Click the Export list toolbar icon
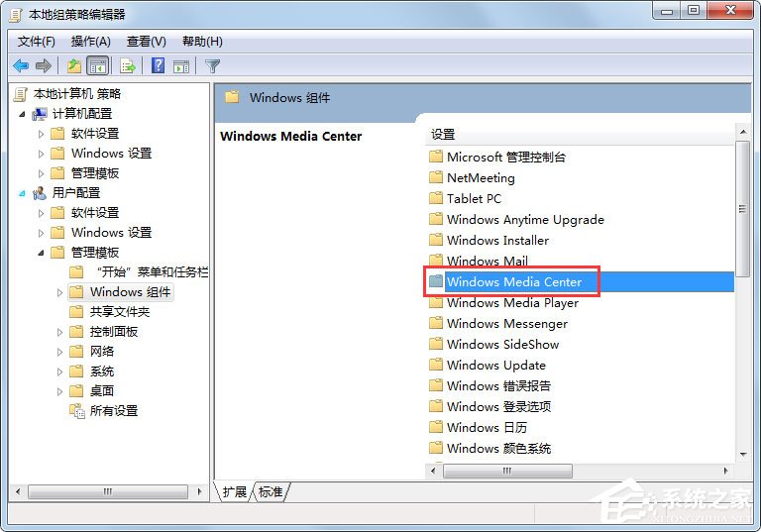This screenshot has width=761, height=532. tap(128, 65)
